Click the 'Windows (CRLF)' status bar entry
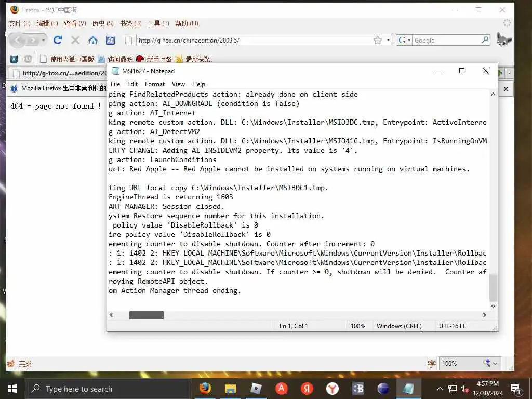Image resolution: width=532 pixels, height=399 pixels. pos(399,326)
